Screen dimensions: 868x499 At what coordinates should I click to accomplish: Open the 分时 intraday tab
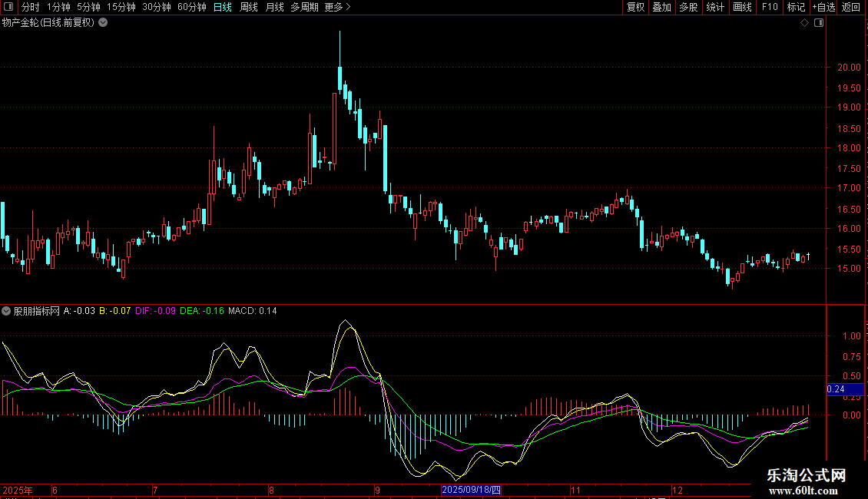tap(30, 8)
